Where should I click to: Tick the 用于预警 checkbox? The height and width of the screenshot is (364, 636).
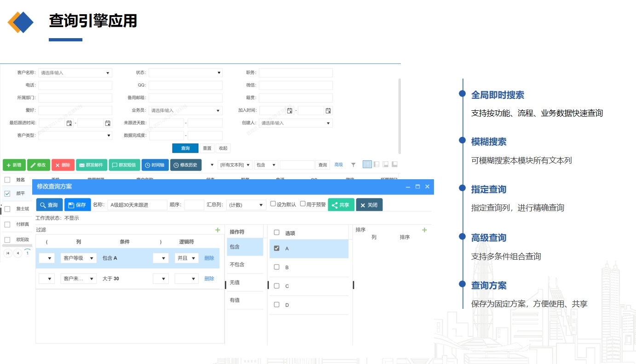tap(303, 204)
